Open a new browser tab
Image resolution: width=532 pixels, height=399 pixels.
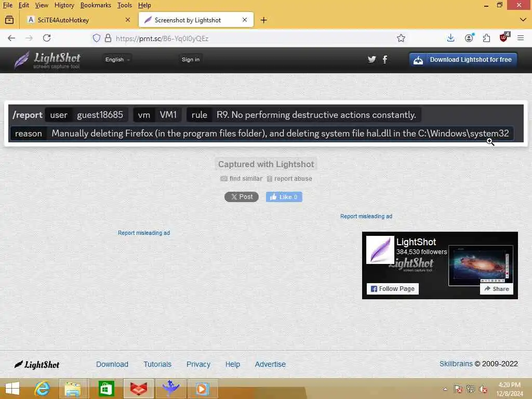(263, 20)
